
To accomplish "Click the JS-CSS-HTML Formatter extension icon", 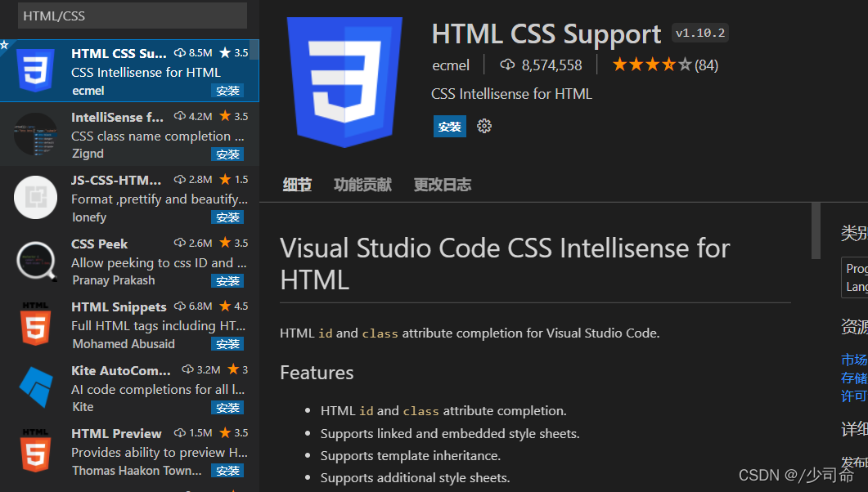I will pos(36,197).
